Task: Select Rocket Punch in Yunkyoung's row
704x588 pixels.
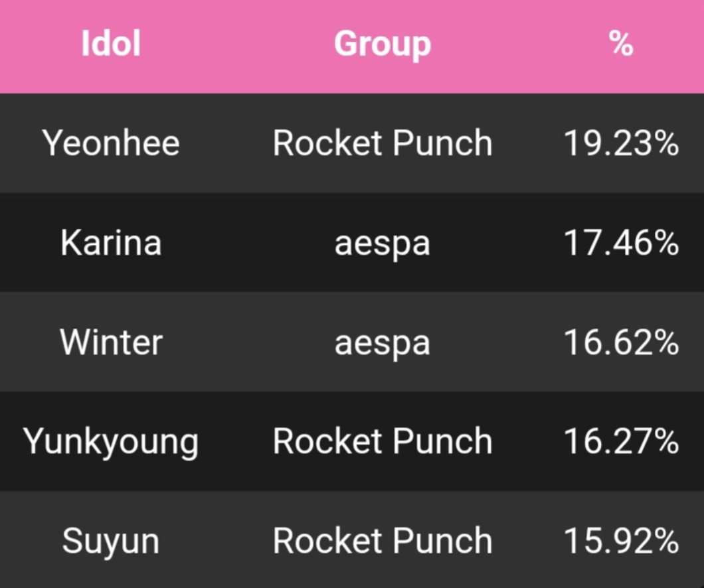Action: click(382, 442)
